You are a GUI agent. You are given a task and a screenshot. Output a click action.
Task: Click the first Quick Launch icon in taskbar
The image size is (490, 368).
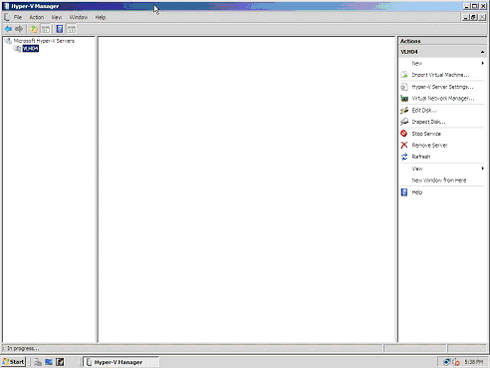38,362
